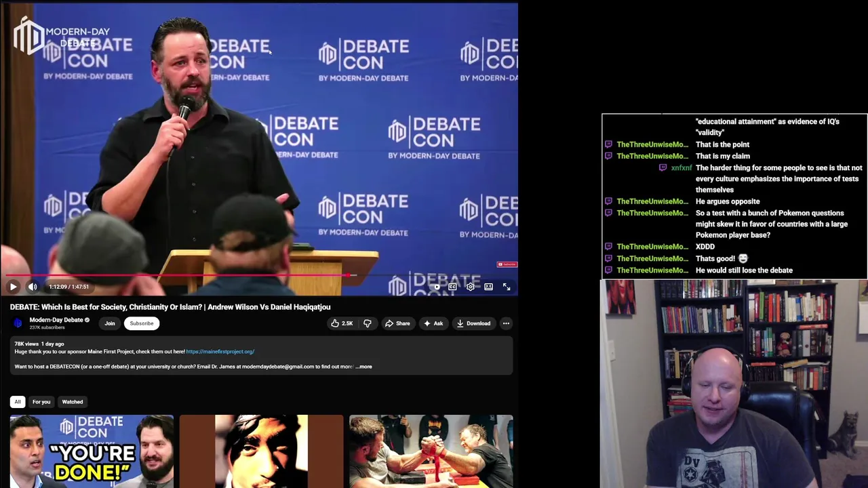
Task: Open the mainefirstproject.org link
Action: (x=220, y=351)
